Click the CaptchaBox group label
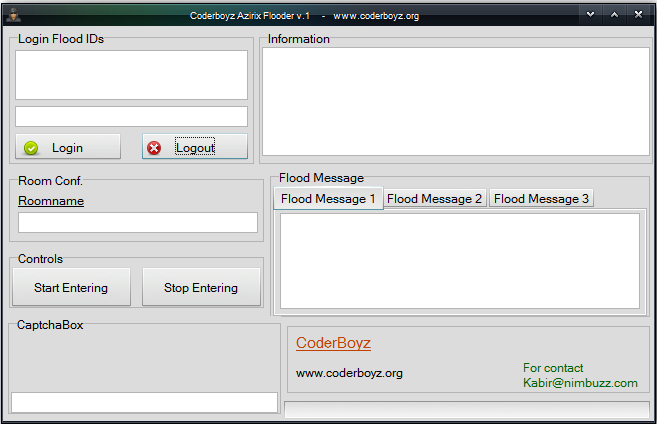 (50, 325)
